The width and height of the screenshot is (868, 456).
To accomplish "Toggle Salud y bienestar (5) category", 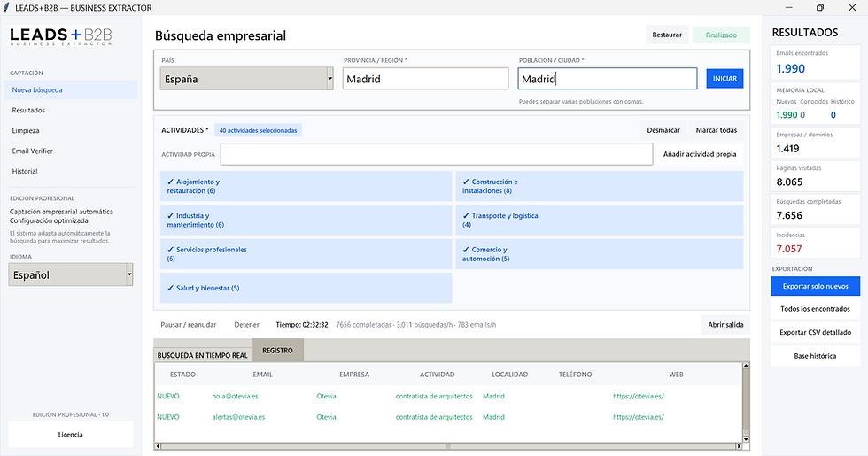I will (306, 288).
